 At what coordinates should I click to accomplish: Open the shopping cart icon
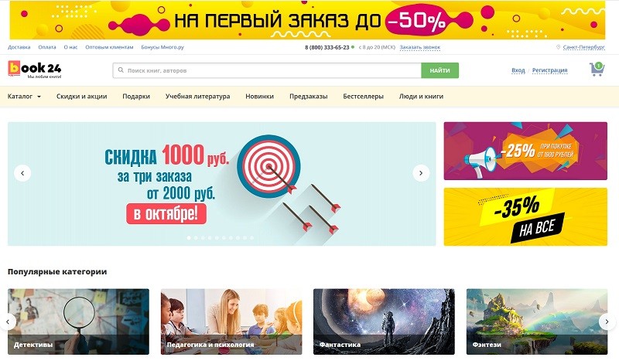coord(597,70)
